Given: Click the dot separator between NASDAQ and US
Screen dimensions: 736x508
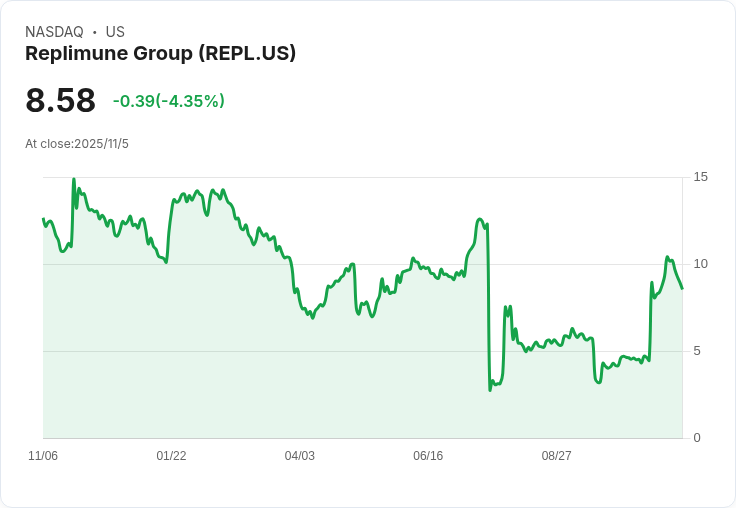Looking at the screenshot, I should coord(94,32).
